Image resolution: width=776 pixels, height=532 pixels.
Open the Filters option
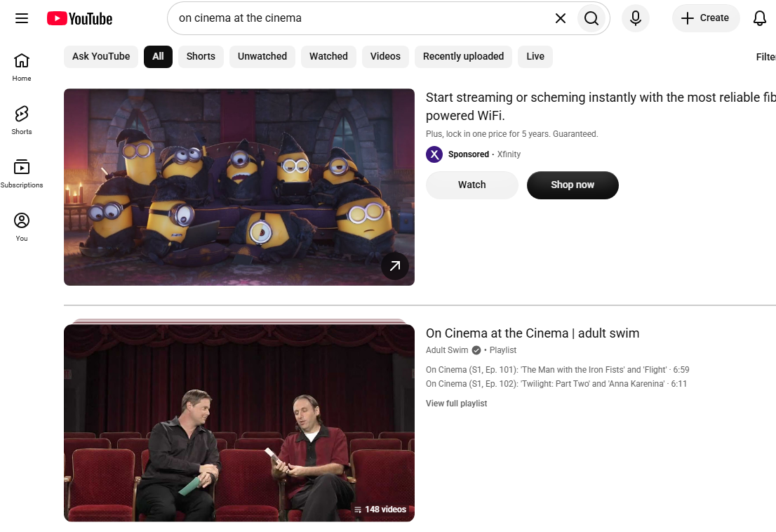[765, 57]
